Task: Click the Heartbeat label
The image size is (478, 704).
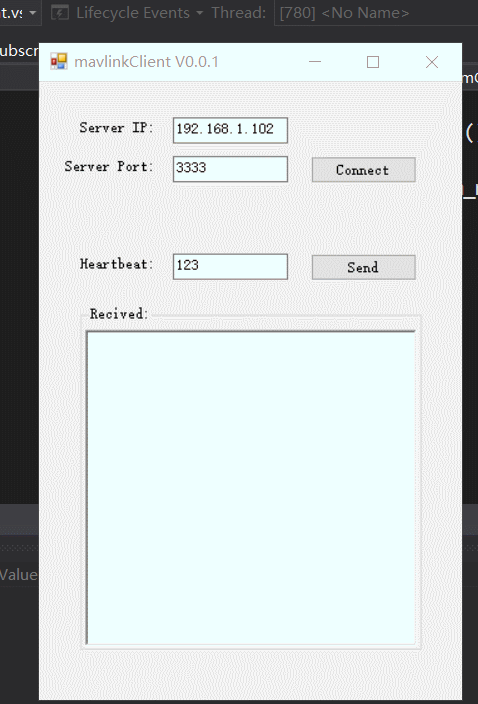Action: tap(116, 264)
